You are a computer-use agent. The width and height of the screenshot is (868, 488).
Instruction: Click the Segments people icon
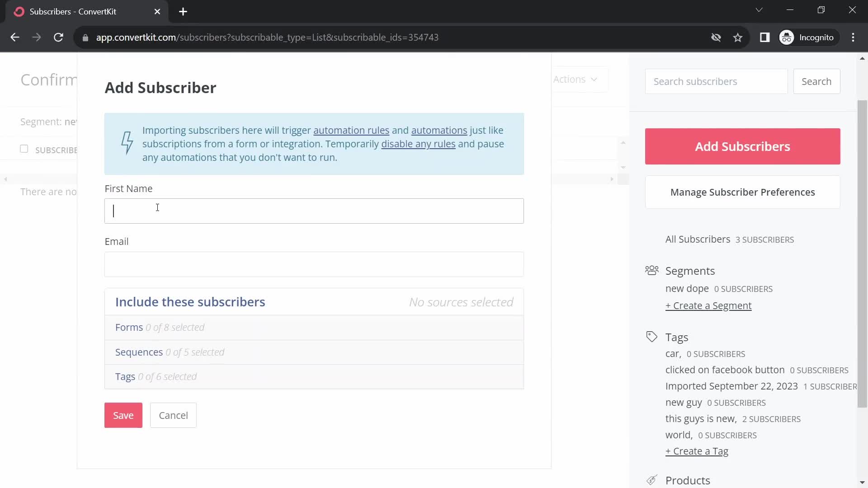(x=651, y=271)
